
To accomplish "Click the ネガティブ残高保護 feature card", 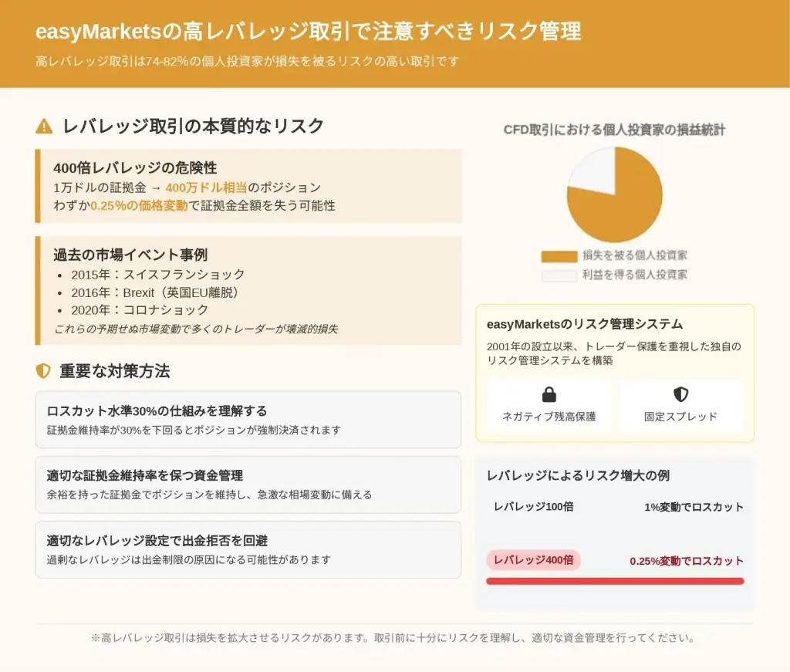I will [549, 405].
